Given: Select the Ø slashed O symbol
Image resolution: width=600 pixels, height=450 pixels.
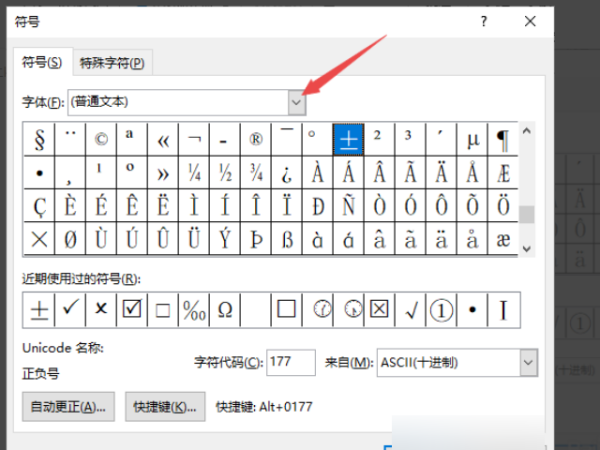Looking at the screenshot, I should (70, 239).
